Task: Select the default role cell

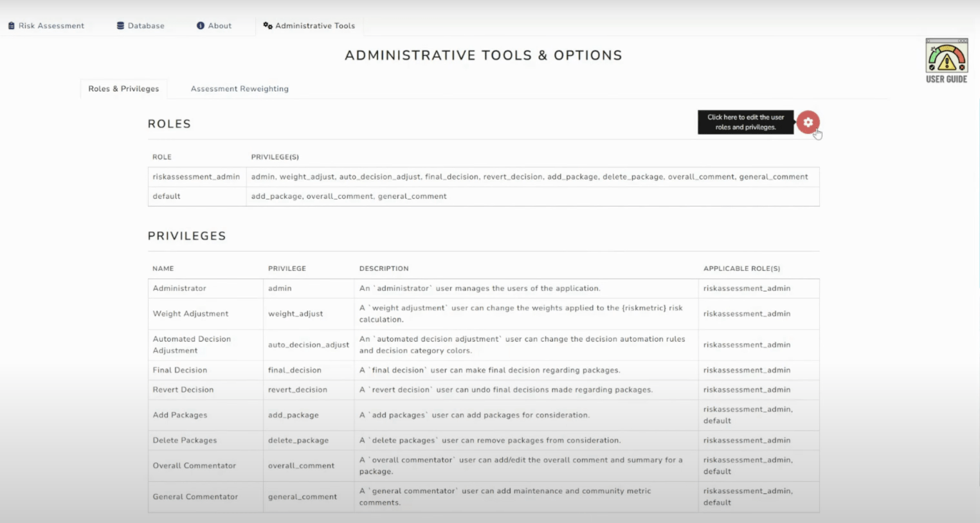Action: pyautogui.click(x=167, y=196)
